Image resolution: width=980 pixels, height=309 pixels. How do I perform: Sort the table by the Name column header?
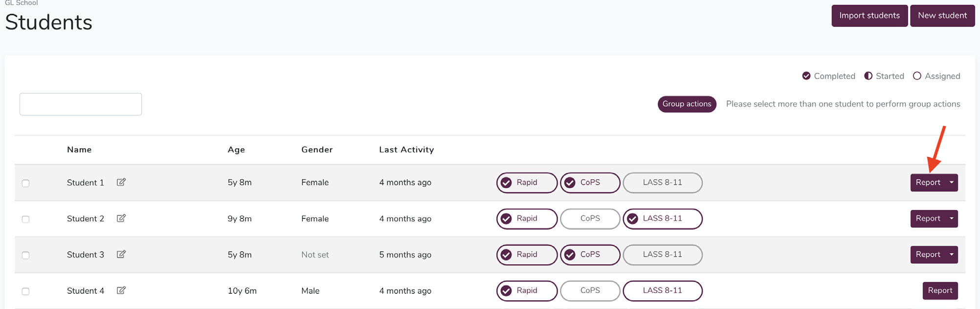pos(79,150)
